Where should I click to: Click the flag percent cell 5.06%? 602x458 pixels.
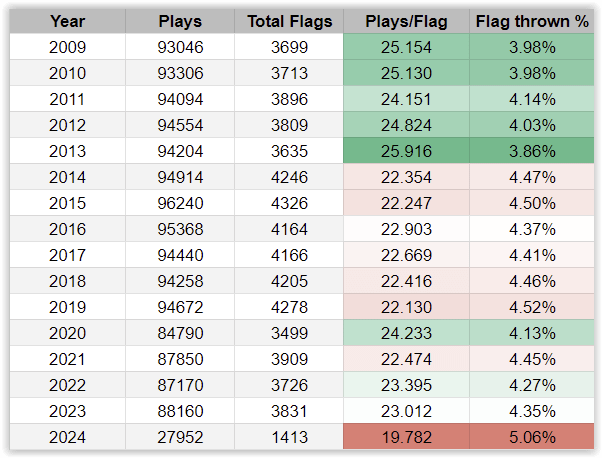[532, 437]
